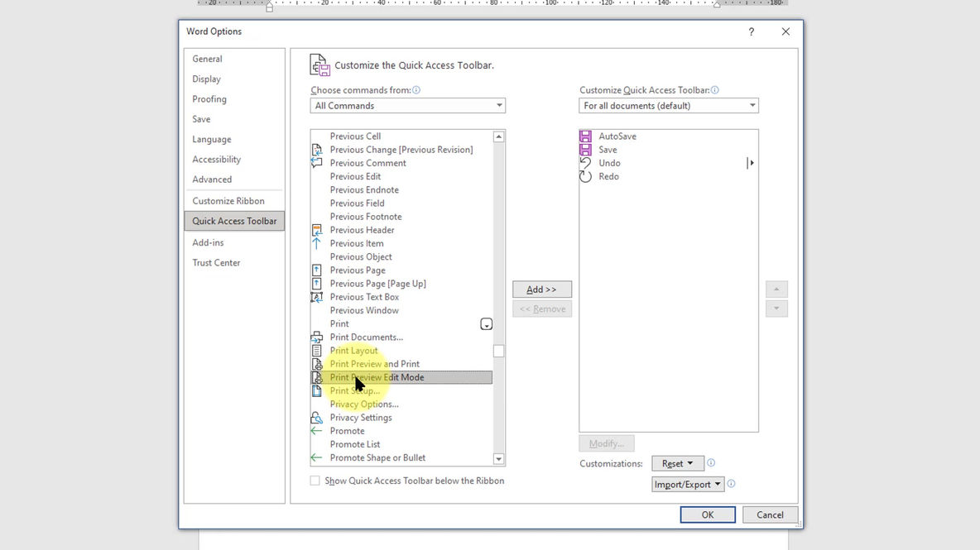Confirm with the OK button
This screenshot has height=550, width=980.
[x=708, y=514]
